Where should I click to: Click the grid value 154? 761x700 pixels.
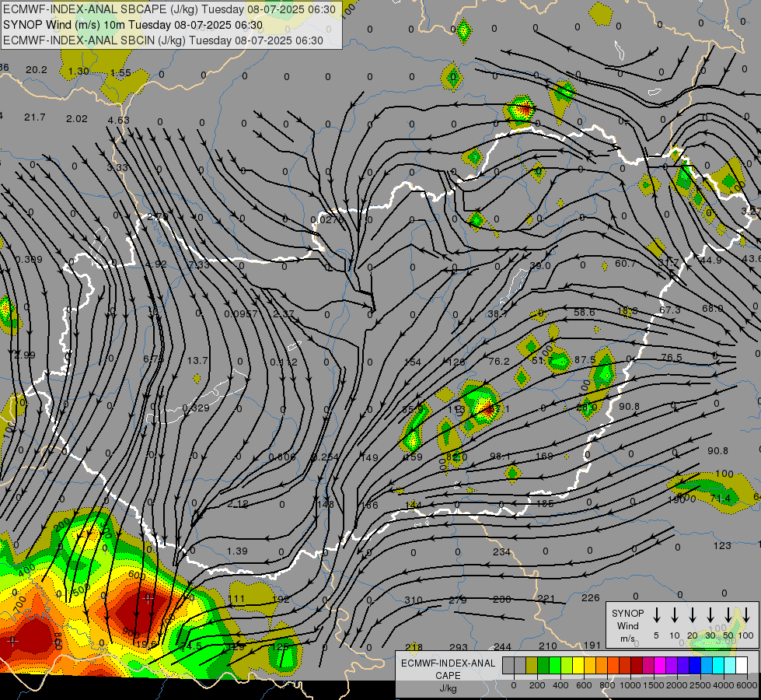[x=413, y=362]
